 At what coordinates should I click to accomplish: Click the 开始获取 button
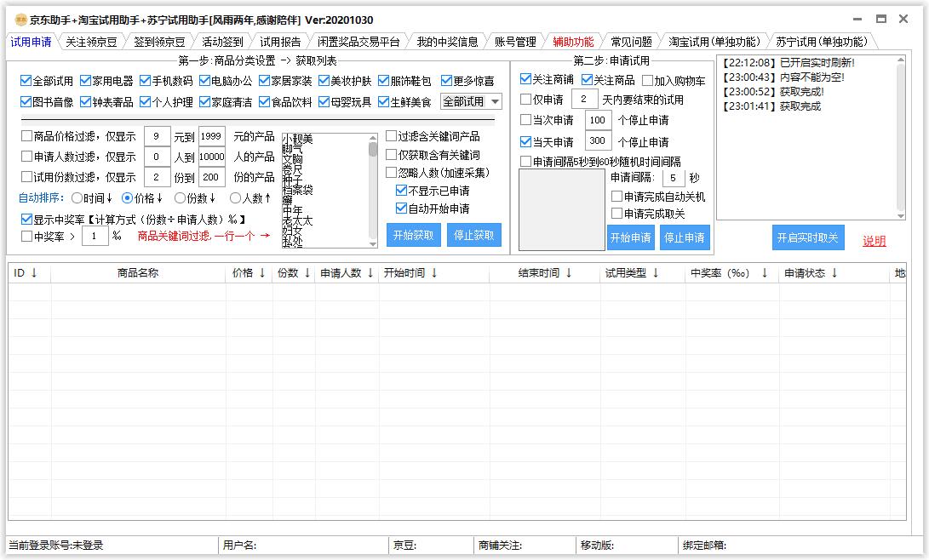(x=414, y=235)
